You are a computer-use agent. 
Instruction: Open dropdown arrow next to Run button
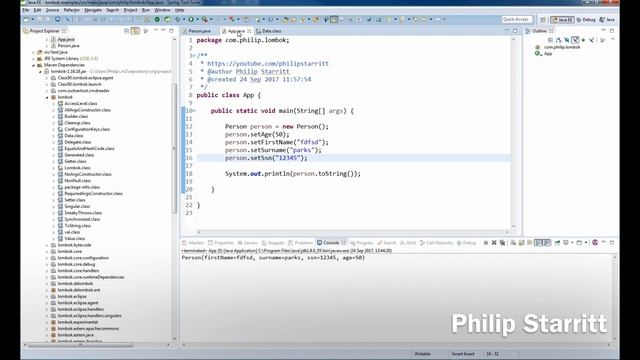[x=198, y=19]
